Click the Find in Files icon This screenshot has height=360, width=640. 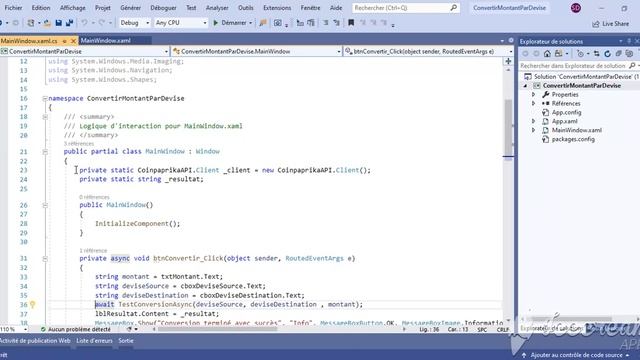coord(263,23)
